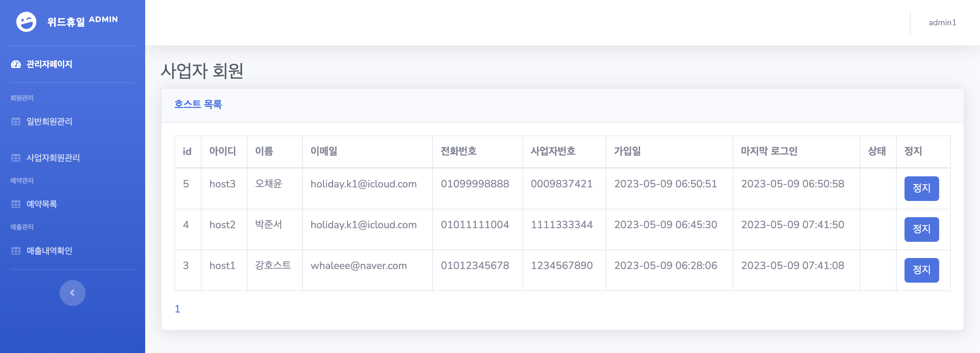
Task: Select the host2 username cell
Action: click(223, 225)
